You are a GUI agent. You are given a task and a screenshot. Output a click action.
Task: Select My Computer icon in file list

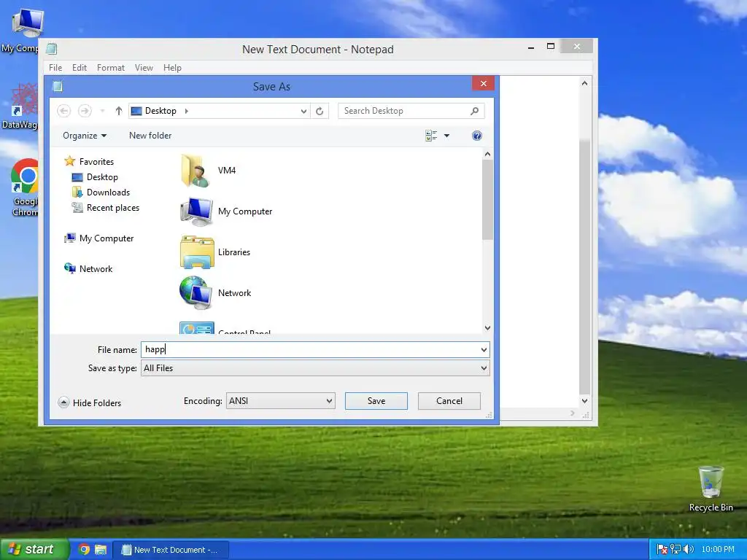coord(196,211)
